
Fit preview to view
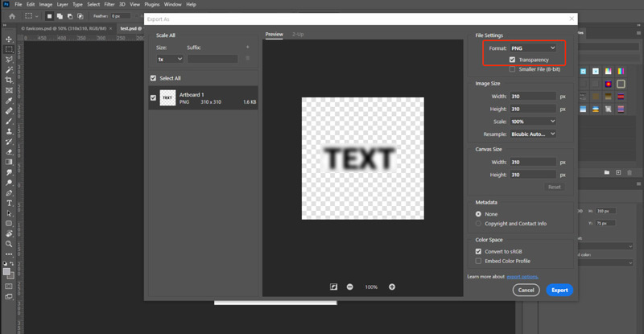coord(333,287)
